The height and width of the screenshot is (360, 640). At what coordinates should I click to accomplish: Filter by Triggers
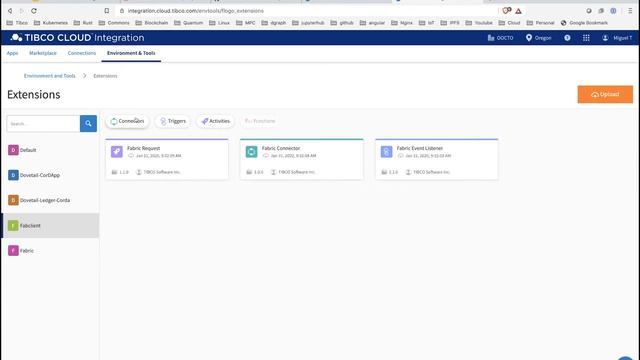point(173,121)
